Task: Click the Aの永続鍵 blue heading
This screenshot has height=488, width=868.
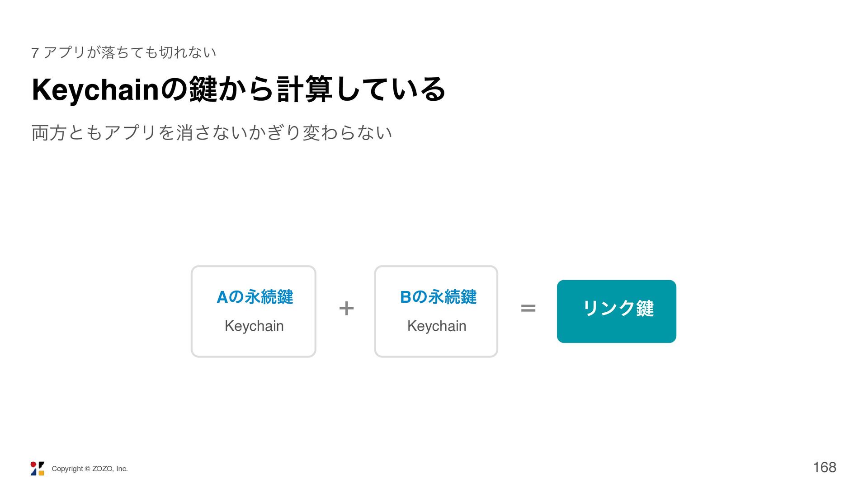Action: 255,297
